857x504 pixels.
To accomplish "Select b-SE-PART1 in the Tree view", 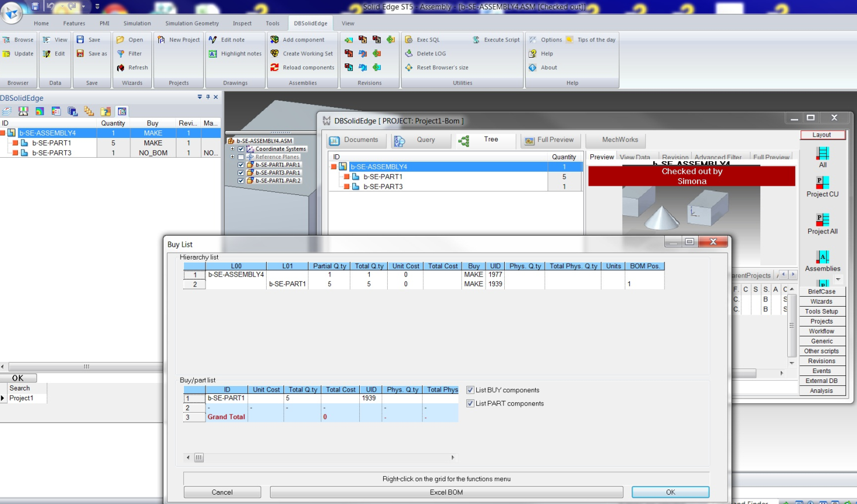I will pyautogui.click(x=383, y=177).
